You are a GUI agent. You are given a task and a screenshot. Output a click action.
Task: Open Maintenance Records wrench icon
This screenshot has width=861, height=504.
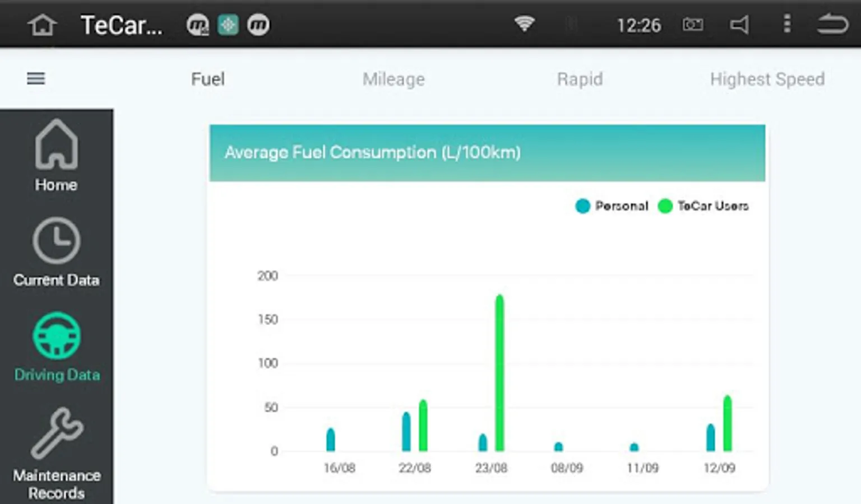(x=57, y=433)
